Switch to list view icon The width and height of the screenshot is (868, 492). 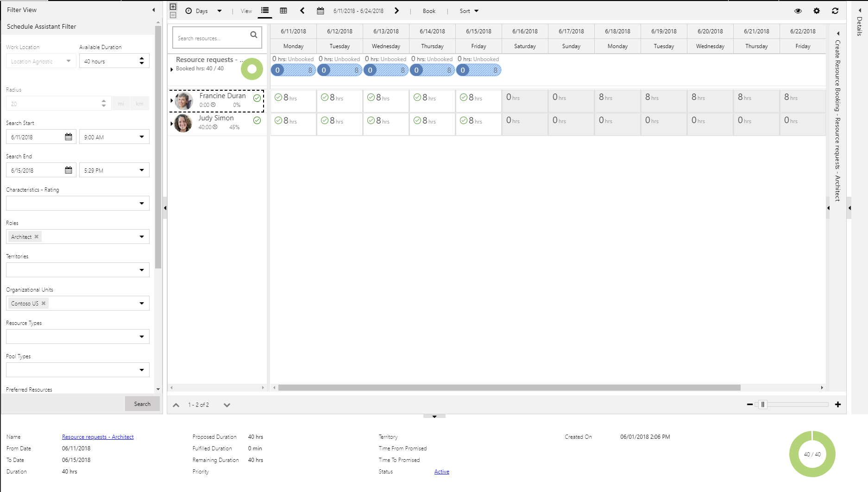265,11
